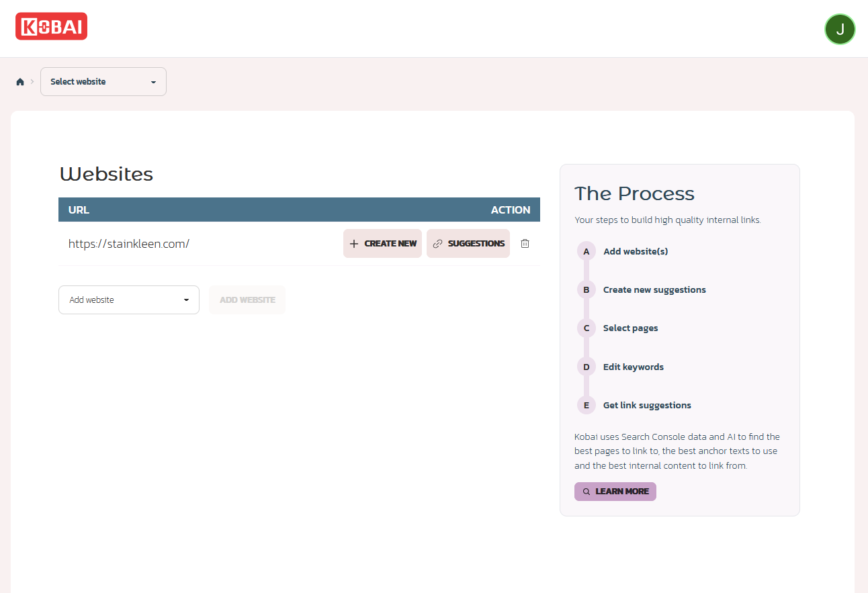Delete stainkleen.com with trash icon
Screen dimensions: 868x593
pos(525,244)
